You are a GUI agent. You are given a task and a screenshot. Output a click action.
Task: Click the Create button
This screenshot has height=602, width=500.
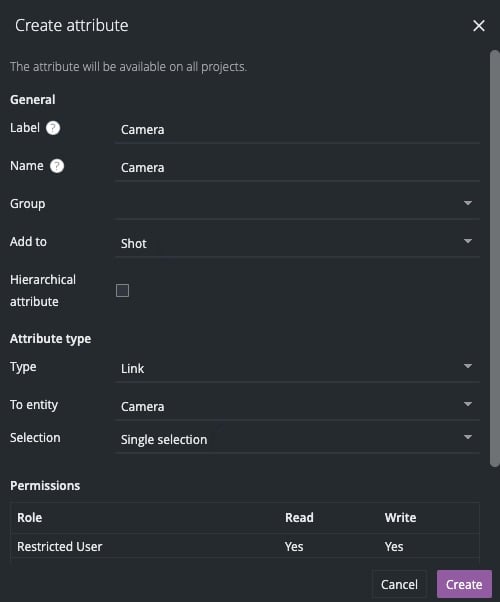[x=464, y=584]
